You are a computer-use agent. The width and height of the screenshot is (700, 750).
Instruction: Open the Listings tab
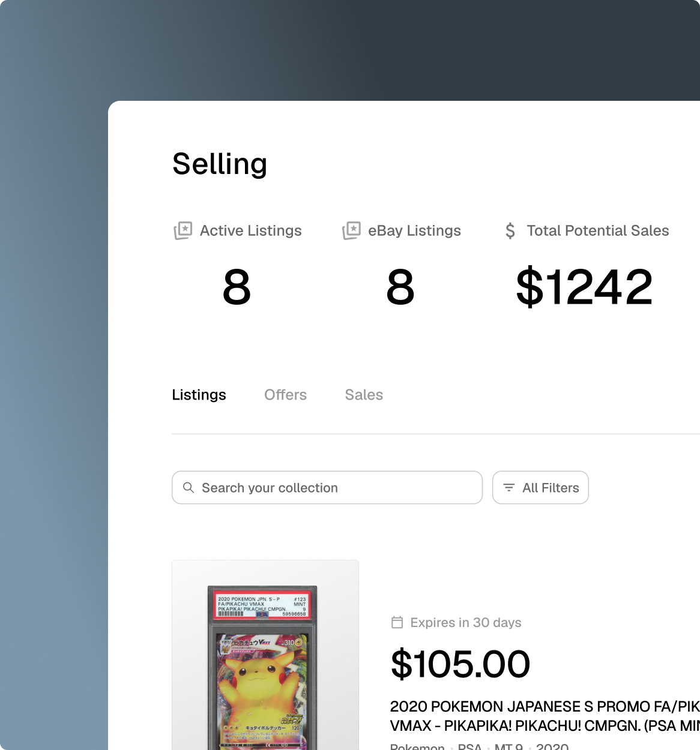coord(199,395)
